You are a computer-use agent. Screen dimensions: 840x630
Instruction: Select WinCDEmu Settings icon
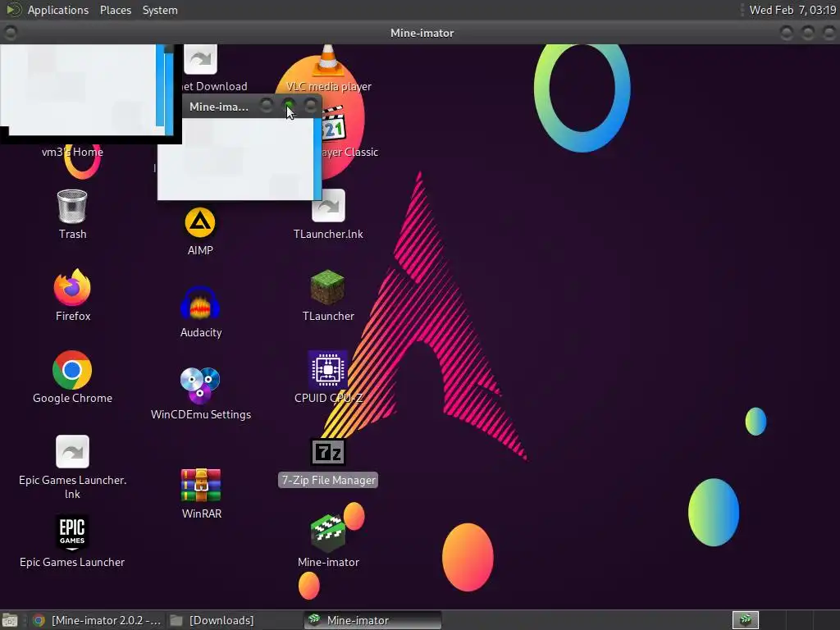click(200, 386)
